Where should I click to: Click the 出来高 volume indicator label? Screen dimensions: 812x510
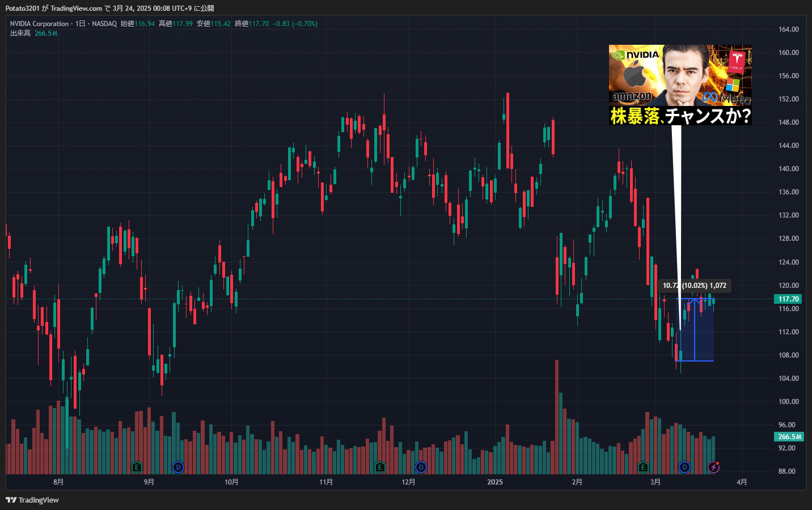20,33
